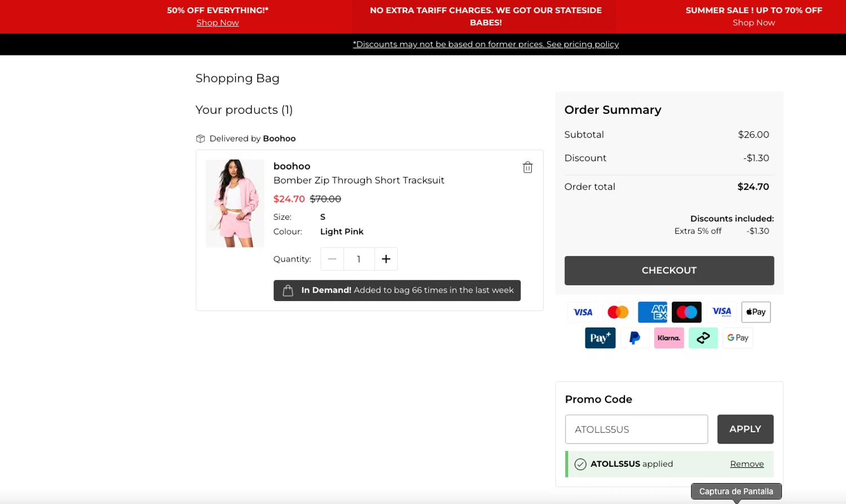Click the Klarna payment icon
The height and width of the screenshot is (504, 846).
[669, 338]
